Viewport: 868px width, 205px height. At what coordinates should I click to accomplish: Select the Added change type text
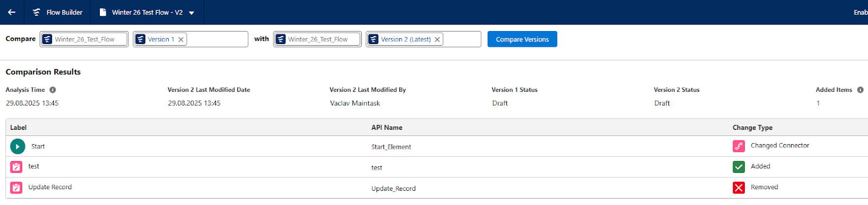tap(761, 166)
